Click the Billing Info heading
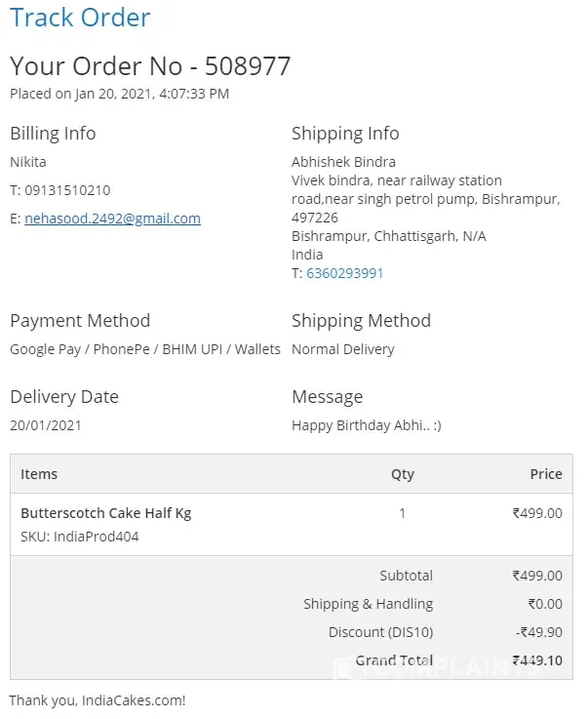Screen dimensions: 588x719 [53, 134]
